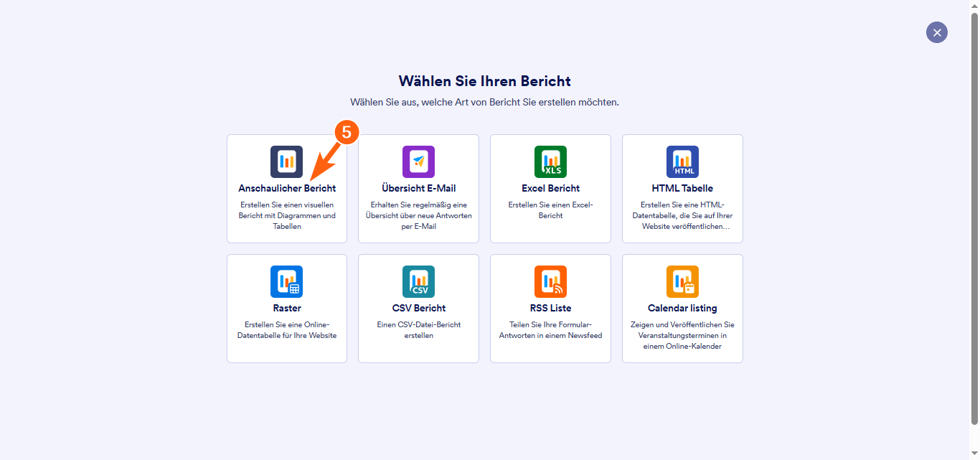Click the scrollbar up arrow
The height and width of the screenshot is (460, 980).
tap(974, 5)
